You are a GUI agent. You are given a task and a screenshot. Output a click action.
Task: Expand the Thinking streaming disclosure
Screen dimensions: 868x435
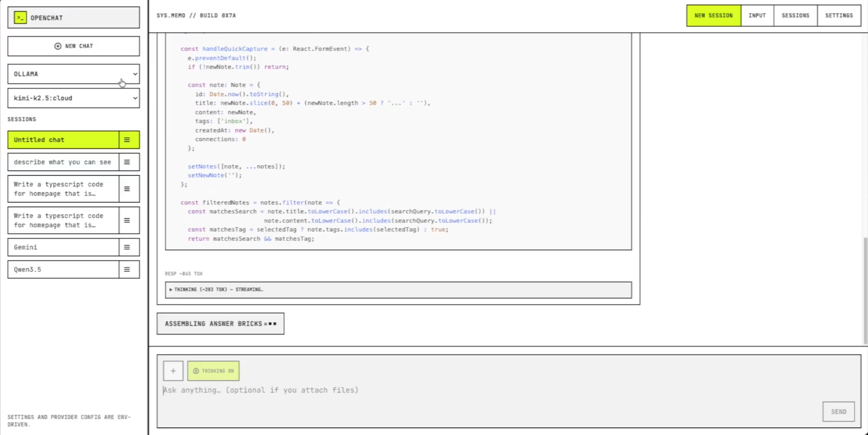398,290
